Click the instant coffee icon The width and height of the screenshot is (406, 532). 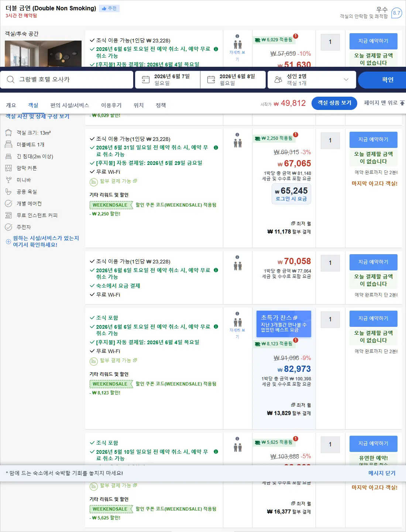(8, 215)
